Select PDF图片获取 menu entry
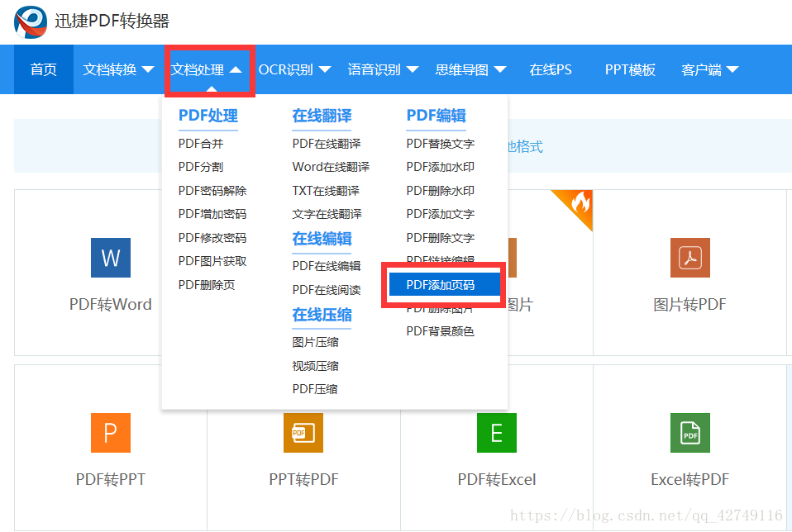 (x=212, y=261)
